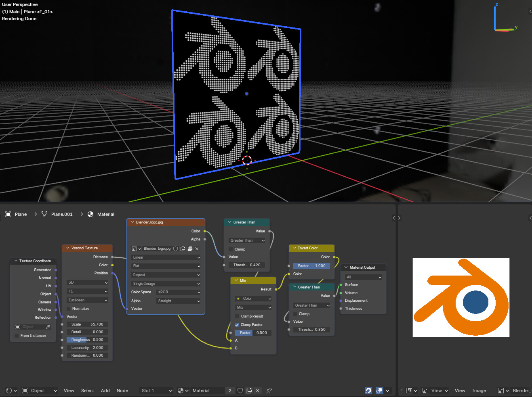Click Threshold 0.420 field in Greater Than
The height and width of the screenshot is (397, 532).
point(247,265)
